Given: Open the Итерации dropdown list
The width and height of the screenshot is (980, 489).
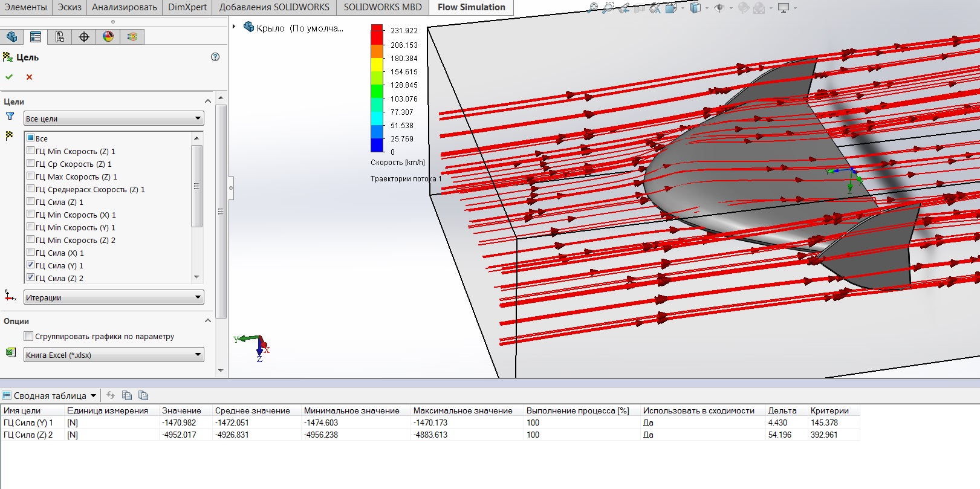Looking at the screenshot, I should (x=114, y=297).
